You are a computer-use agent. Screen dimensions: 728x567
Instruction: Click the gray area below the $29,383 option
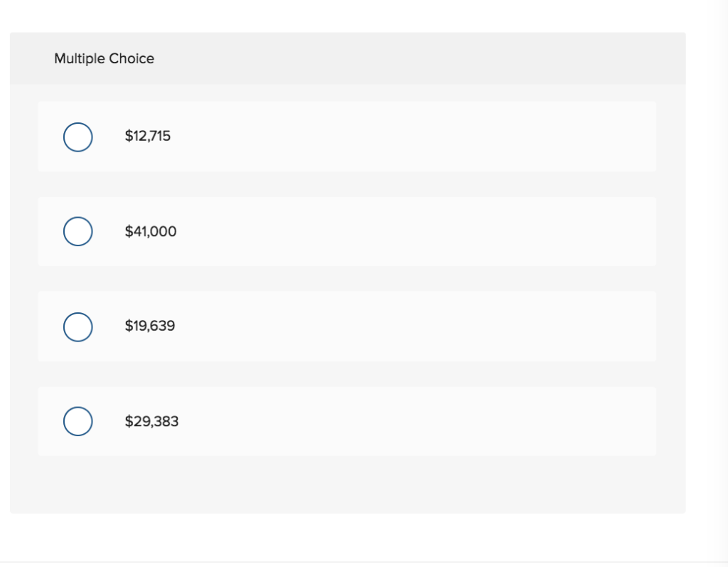coord(347,485)
